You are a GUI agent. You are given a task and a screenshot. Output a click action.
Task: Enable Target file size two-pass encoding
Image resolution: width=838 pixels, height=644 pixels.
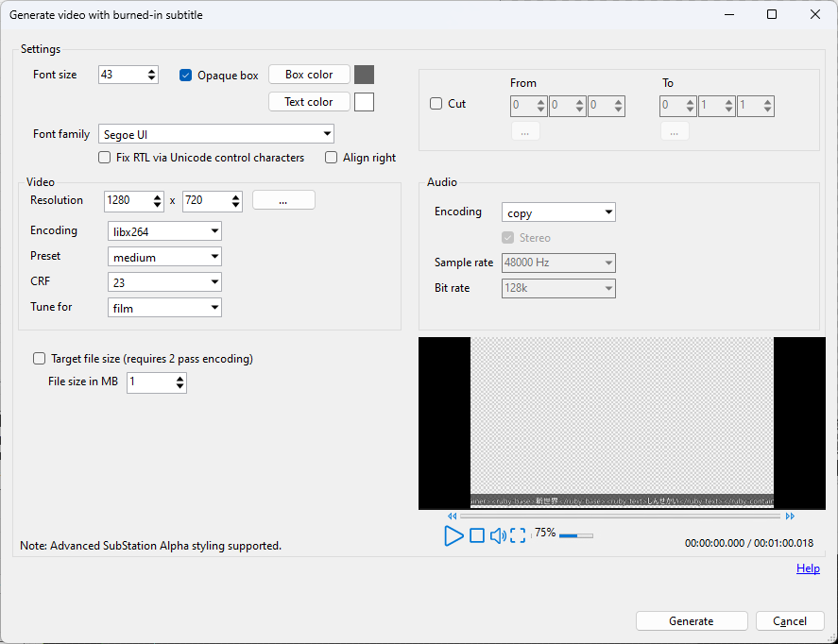click(39, 358)
